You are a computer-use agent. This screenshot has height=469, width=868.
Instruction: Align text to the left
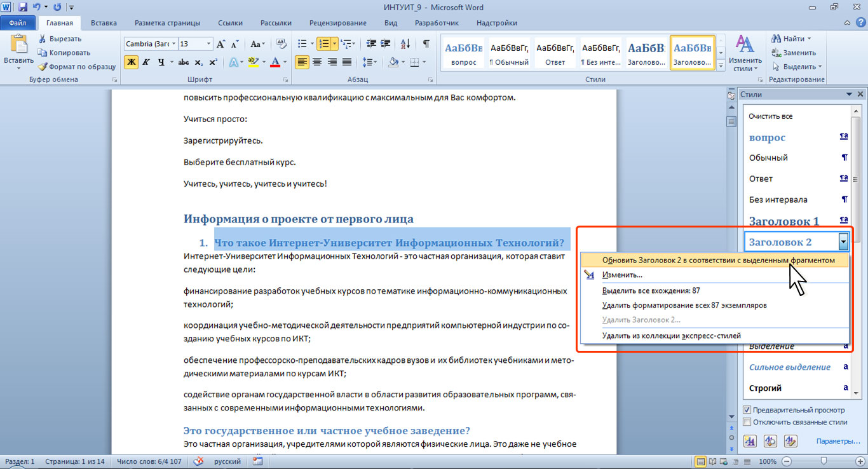click(x=302, y=62)
